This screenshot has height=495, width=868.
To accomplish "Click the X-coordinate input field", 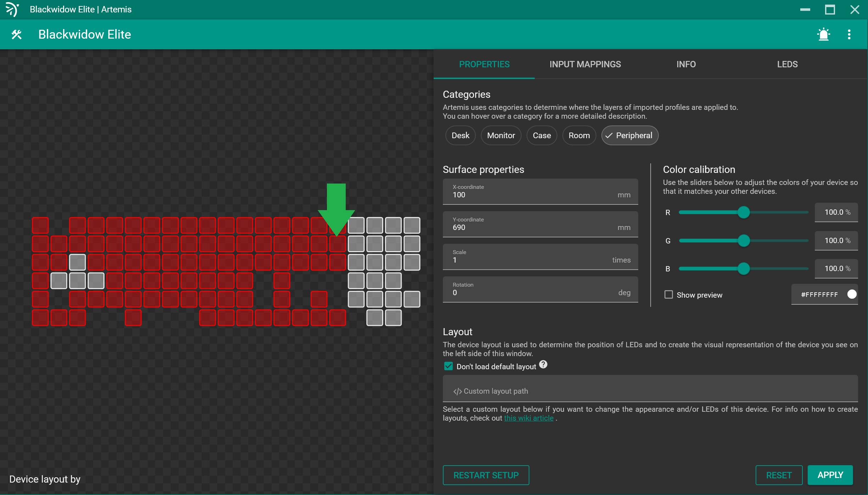I will click(540, 192).
